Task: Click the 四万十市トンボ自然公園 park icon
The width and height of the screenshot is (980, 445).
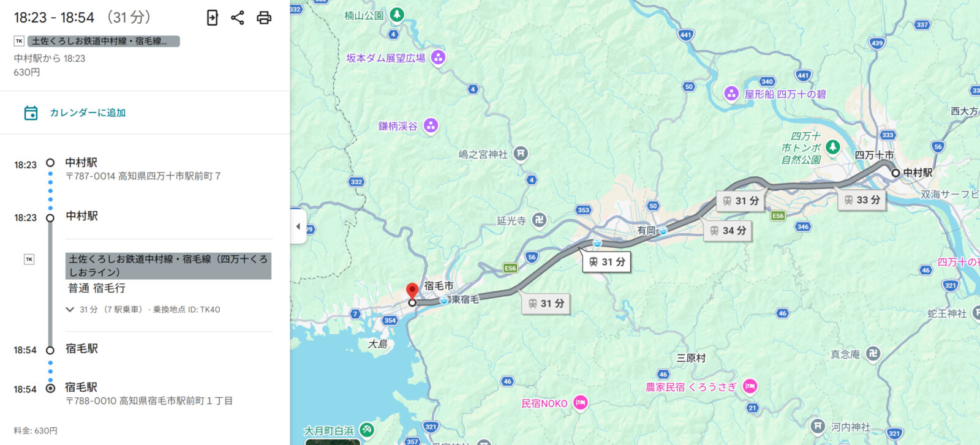Action: (x=832, y=147)
